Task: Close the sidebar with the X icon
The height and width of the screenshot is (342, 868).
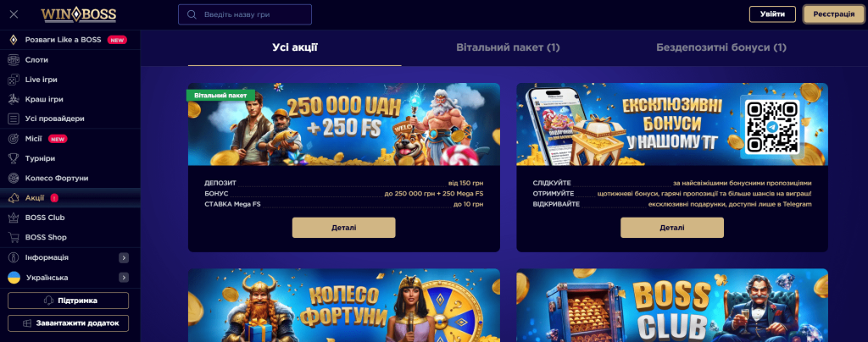Action: coord(14,14)
